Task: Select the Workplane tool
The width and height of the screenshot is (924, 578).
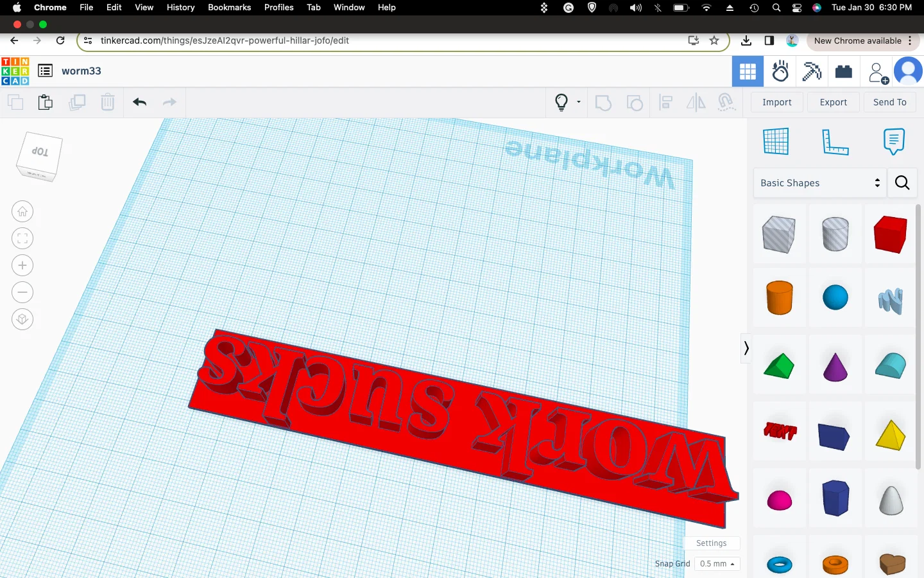Action: click(x=776, y=141)
